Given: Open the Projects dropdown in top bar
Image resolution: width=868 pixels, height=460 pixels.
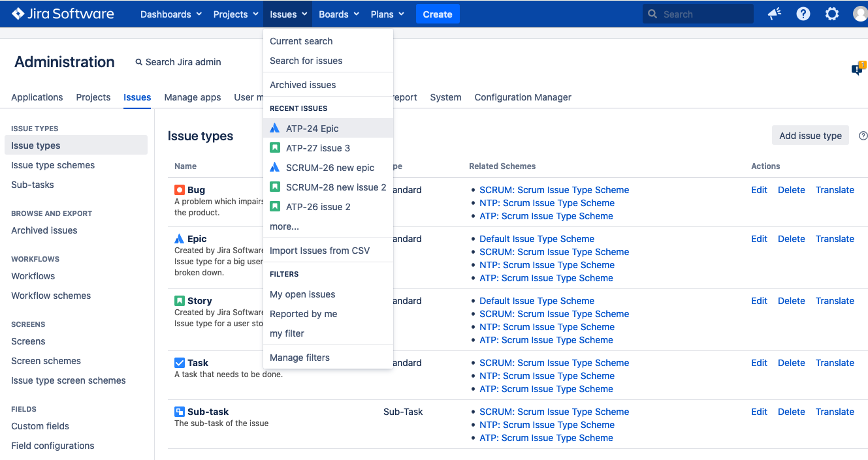Looking at the screenshot, I should point(236,14).
